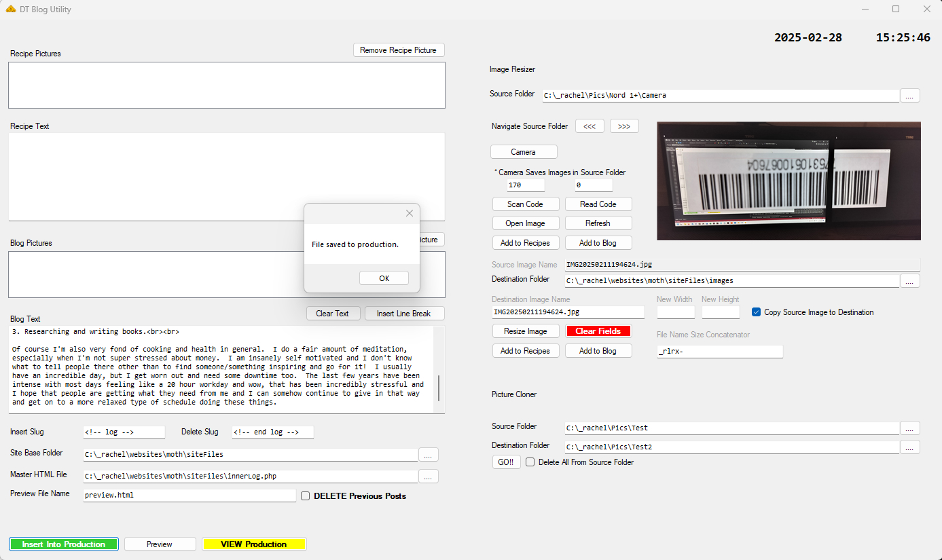Image resolution: width=942 pixels, height=560 pixels.
Task: Click inside the Recipe Text area
Action: (227, 176)
